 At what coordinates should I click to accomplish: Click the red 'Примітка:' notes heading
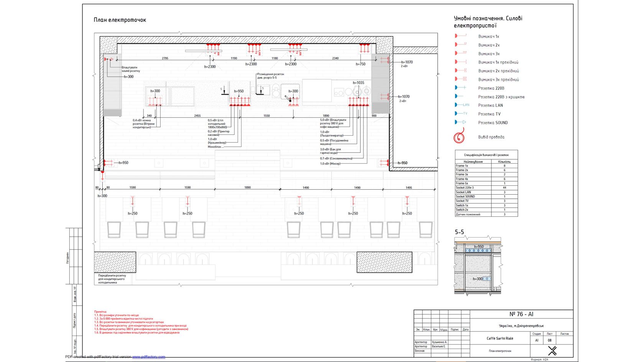pos(101,312)
